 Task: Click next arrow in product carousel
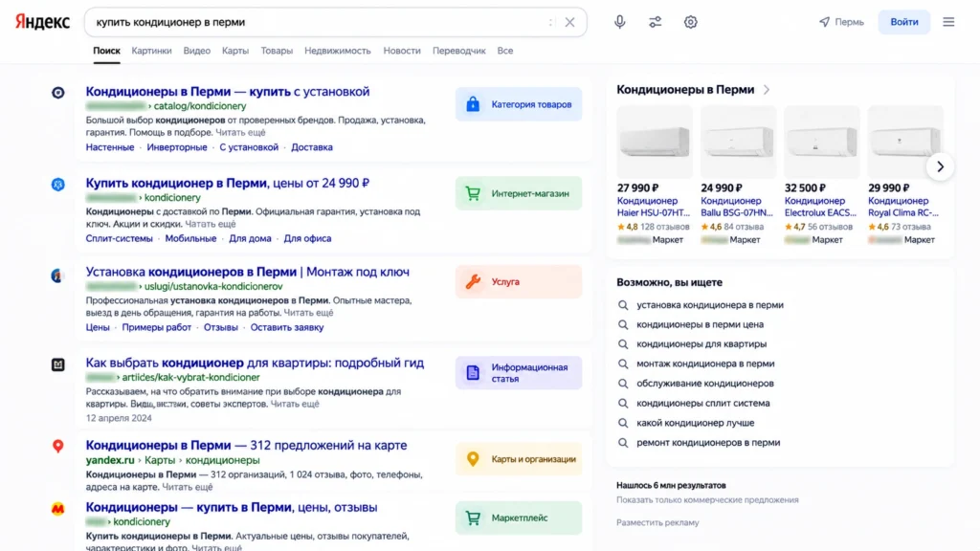pos(940,166)
